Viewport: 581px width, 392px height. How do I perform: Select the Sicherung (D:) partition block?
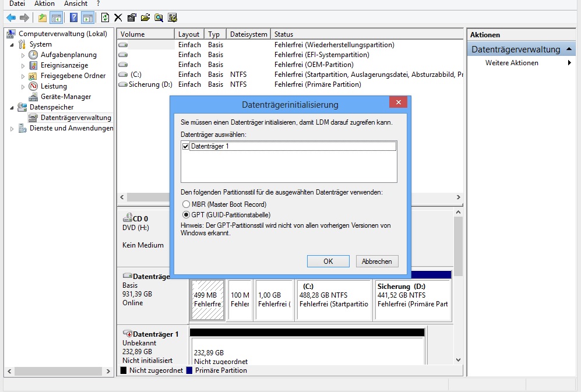click(413, 300)
